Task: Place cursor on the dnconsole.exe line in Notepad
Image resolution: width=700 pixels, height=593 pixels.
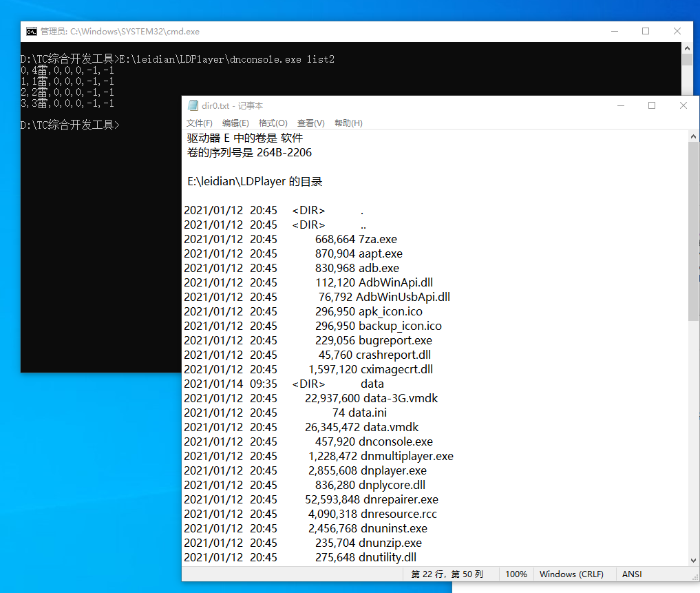Action: pyautogui.click(x=395, y=441)
